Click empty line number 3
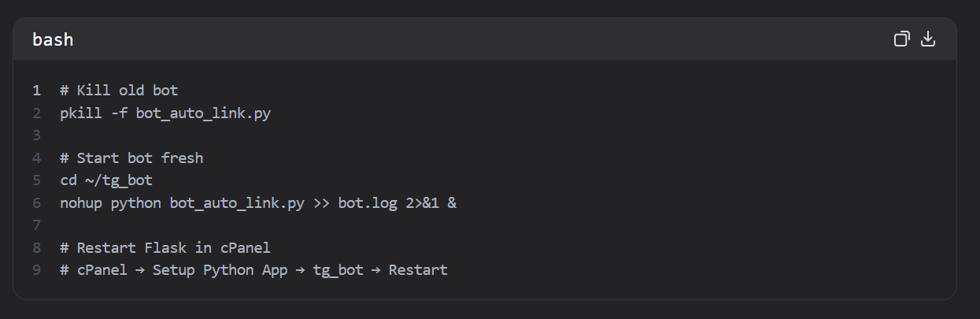 [36, 135]
